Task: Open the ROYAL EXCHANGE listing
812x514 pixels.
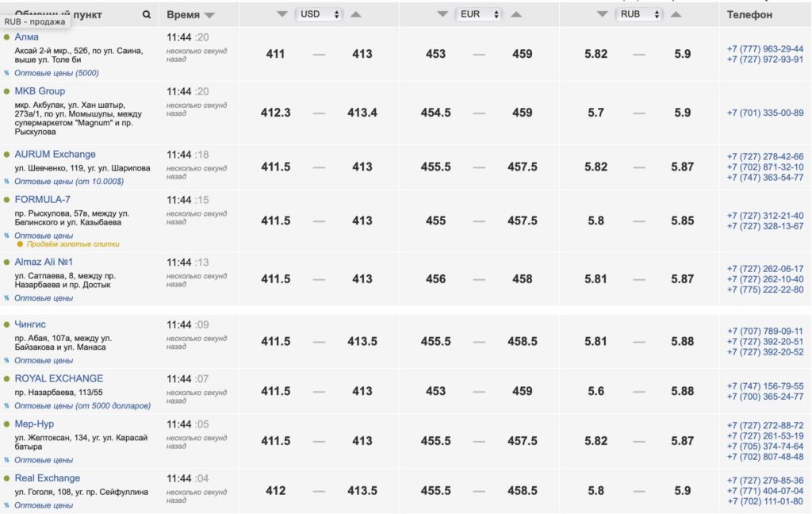Action: click(59, 378)
